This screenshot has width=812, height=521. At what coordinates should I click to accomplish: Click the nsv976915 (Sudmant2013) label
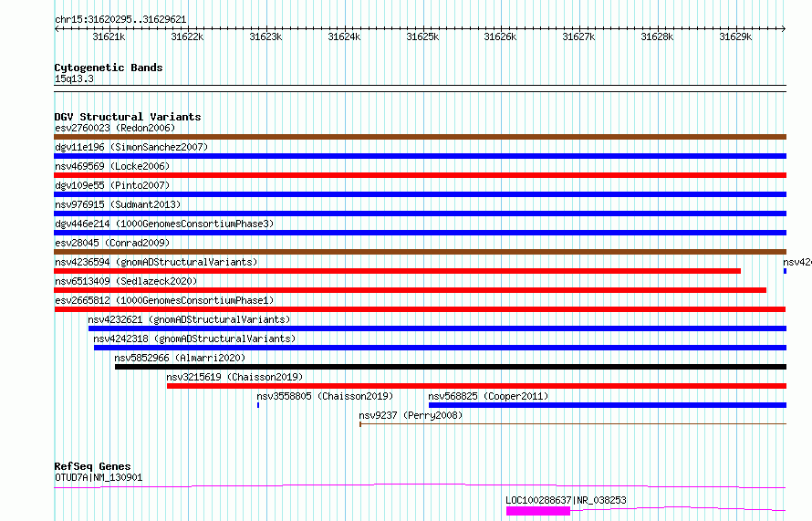coord(118,204)
